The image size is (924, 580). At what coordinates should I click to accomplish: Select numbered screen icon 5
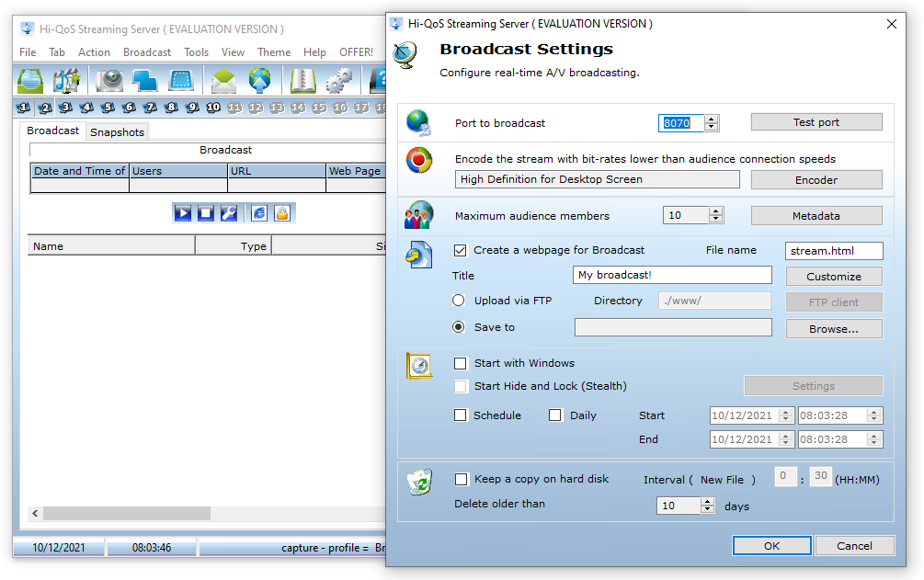(x=108, y=108)
